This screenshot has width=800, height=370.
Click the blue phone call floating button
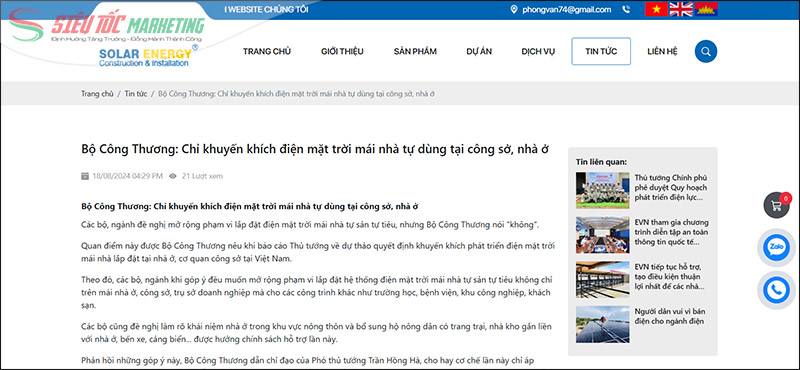pos(776,290)
